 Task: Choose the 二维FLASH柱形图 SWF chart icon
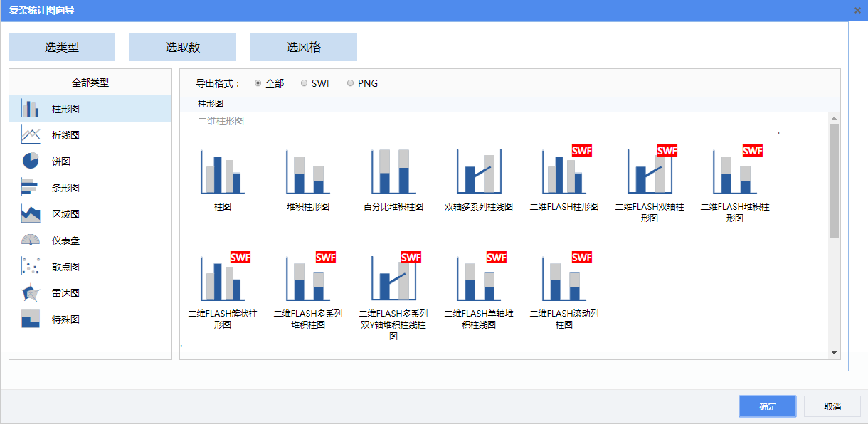[564, 172]
